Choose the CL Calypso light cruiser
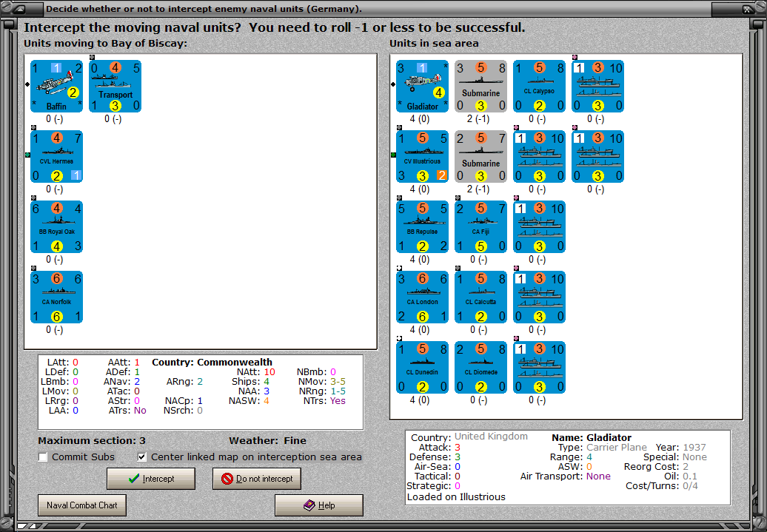Viewport: 767px width, 532px height. (x=540, y=86)
